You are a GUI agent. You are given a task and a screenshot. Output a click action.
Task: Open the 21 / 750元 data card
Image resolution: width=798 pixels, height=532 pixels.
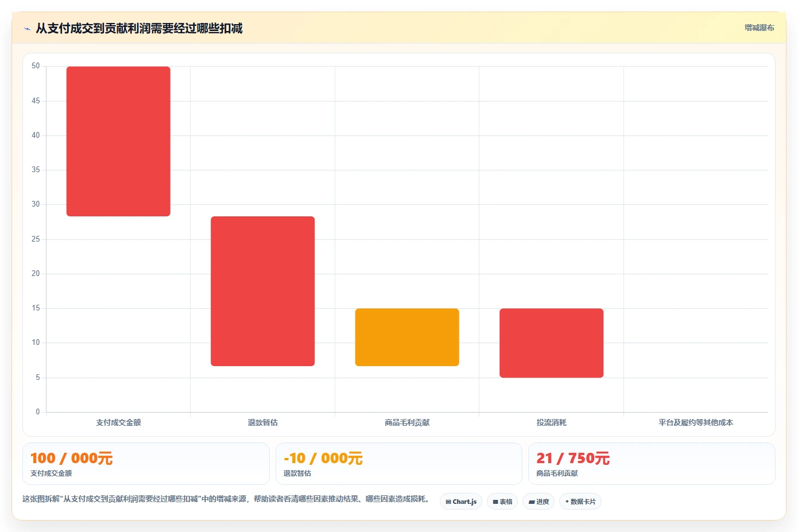tap(652, 464)
